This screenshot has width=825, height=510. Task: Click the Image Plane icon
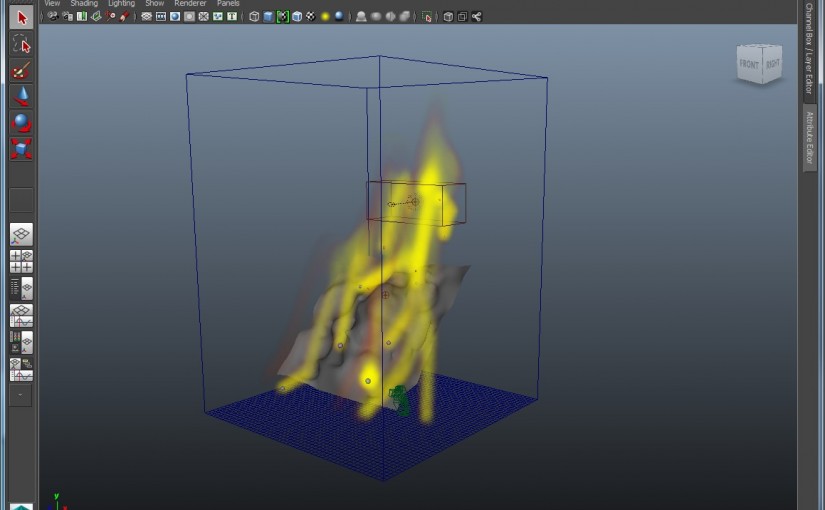(96, 16)
